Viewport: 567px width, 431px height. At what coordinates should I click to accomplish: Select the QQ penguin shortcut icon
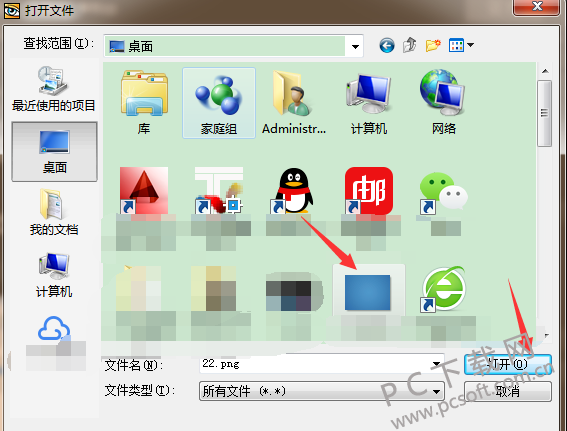[x=294, y=191]
